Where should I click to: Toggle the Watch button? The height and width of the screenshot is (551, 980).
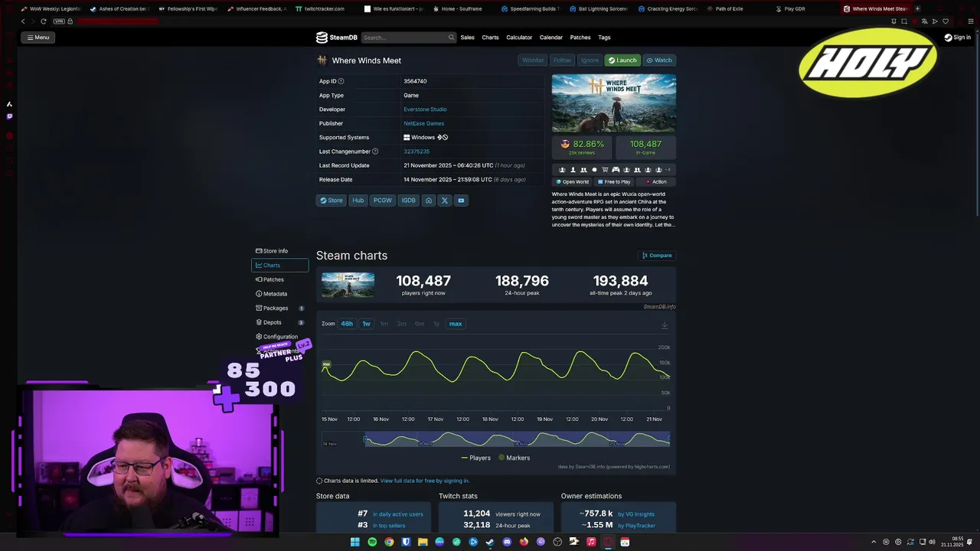click(x=659, y=60)
